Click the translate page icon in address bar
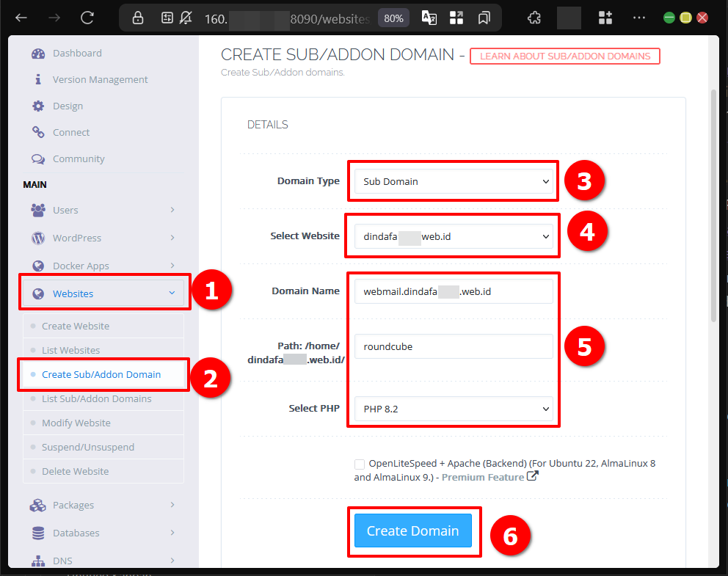Image resolution: width=728 pixels, height=576 pixels. tap(429, 18)
